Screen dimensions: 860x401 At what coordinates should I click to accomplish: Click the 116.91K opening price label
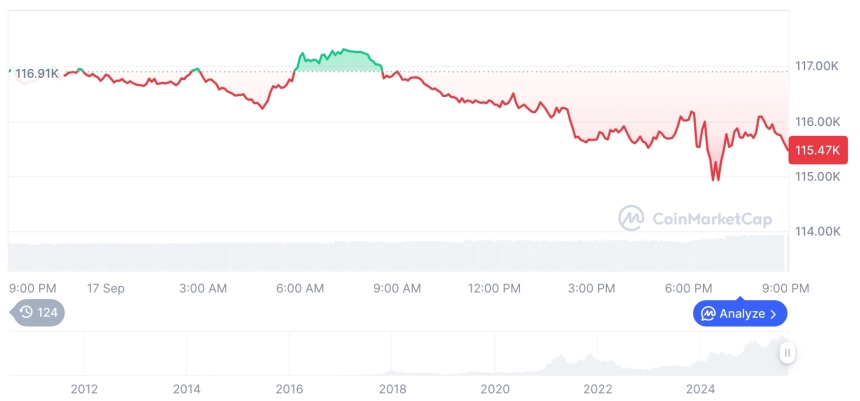click(x=36, y=74)
